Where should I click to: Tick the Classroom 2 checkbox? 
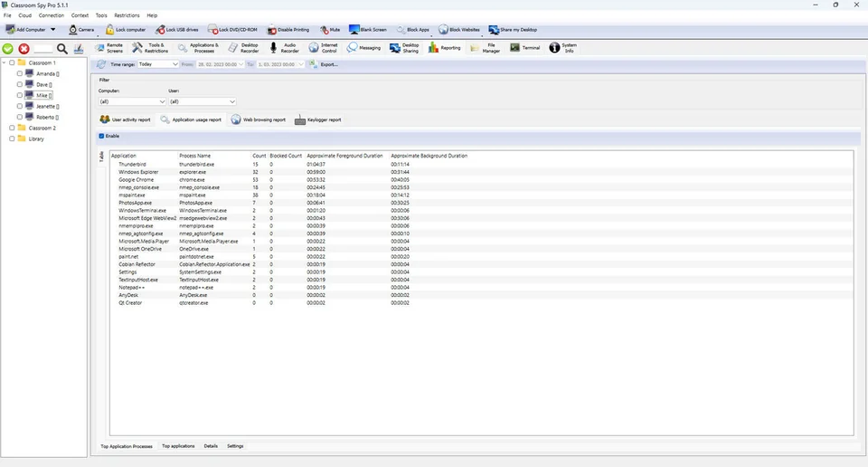coord(12,128)
